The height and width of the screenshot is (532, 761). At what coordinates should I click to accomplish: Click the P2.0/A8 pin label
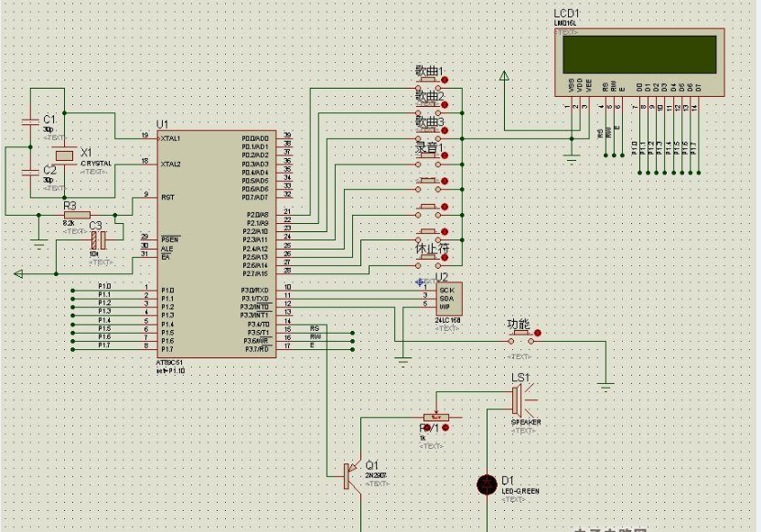click(x=257, y=214)
